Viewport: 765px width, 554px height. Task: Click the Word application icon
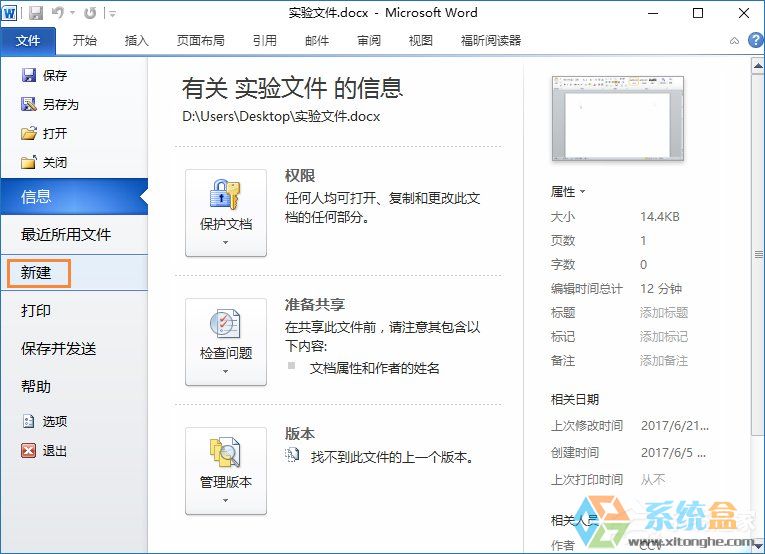click(9, 13)
